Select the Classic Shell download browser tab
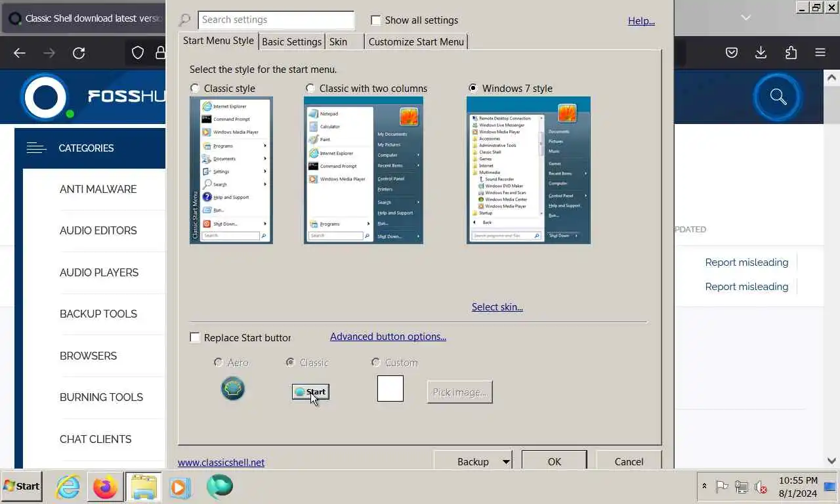840x504 pixels. [84, 18]
